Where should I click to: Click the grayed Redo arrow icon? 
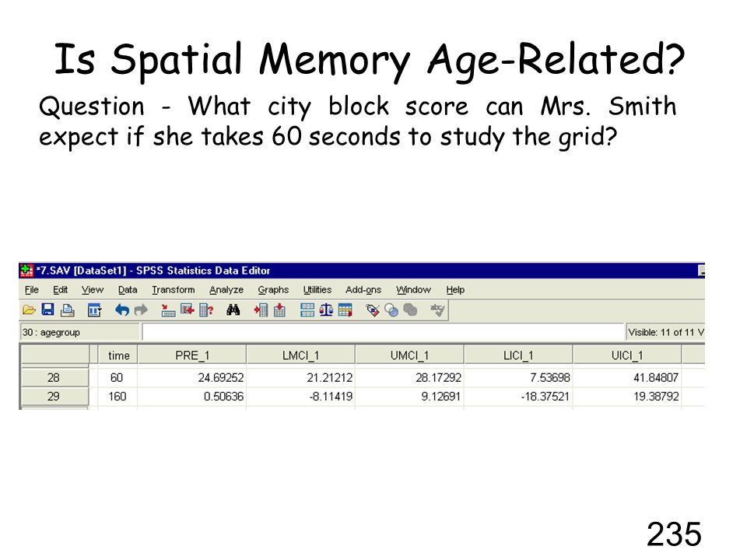point(141,310)
